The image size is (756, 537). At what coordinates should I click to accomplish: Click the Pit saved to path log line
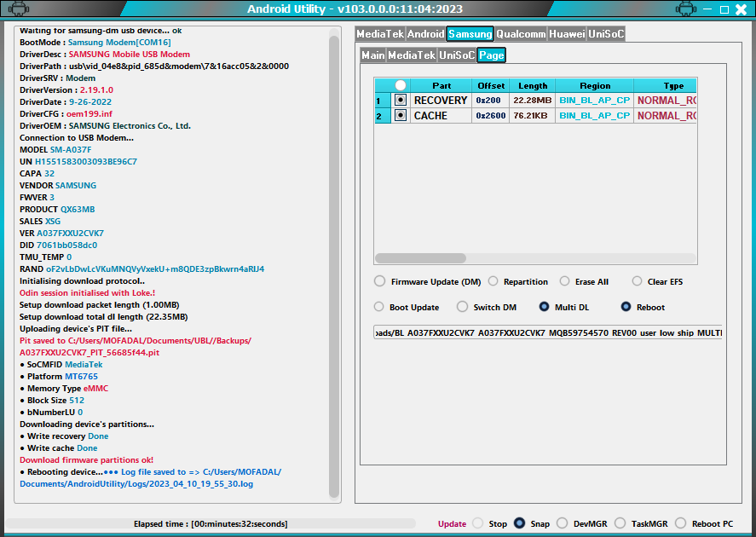pos(136,346)
